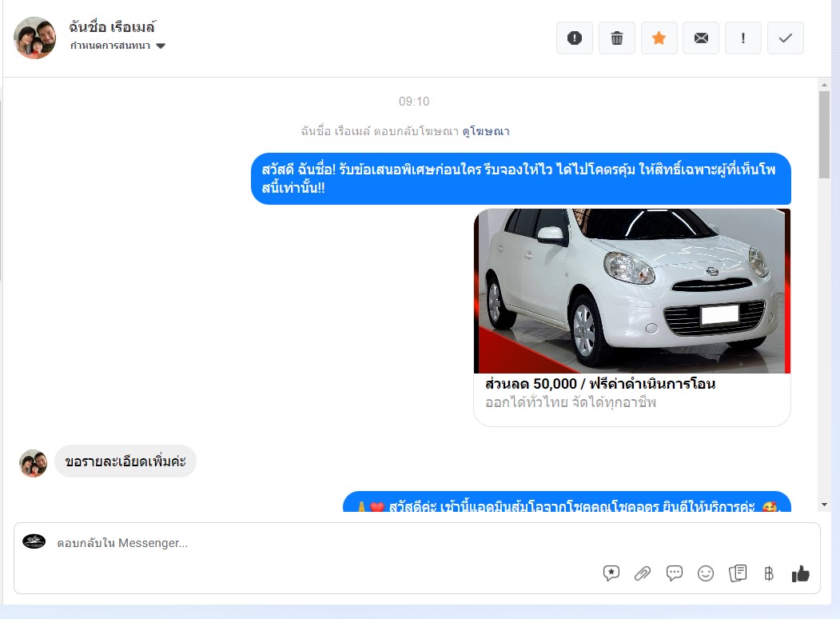Click the page logo in reply box

click(x=34, y=541)
